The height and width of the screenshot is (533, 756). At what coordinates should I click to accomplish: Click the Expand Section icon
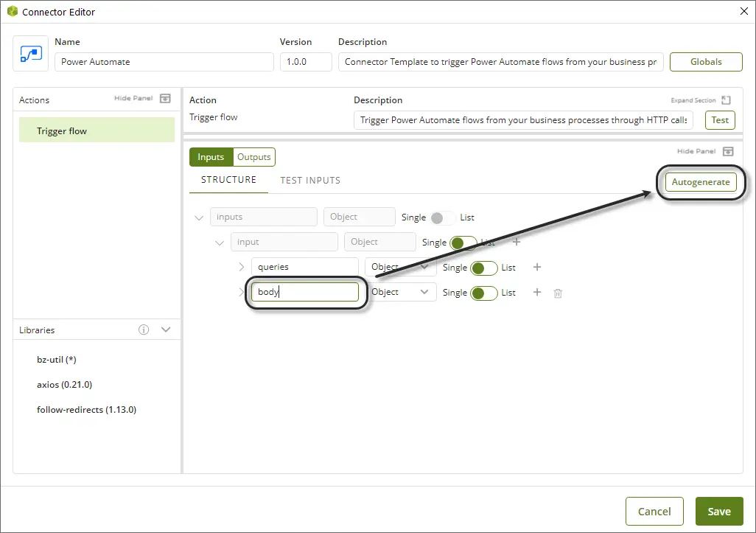tap(726, 100)
